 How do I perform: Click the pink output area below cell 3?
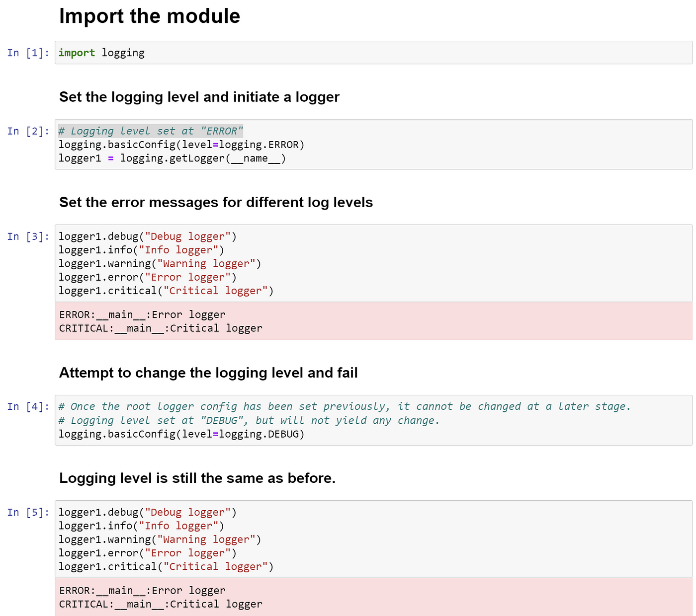point(373,321)
